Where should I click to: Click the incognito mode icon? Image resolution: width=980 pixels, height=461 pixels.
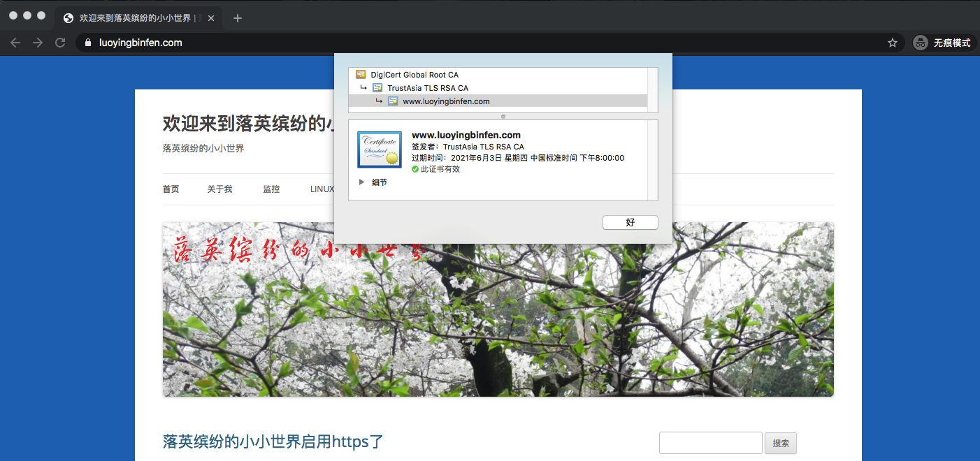(921, 43)
